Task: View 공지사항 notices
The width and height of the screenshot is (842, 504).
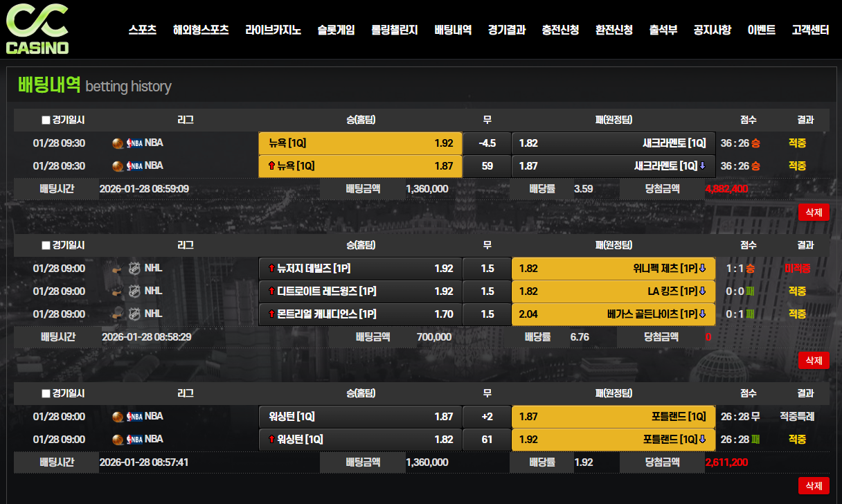Action: 712,30
